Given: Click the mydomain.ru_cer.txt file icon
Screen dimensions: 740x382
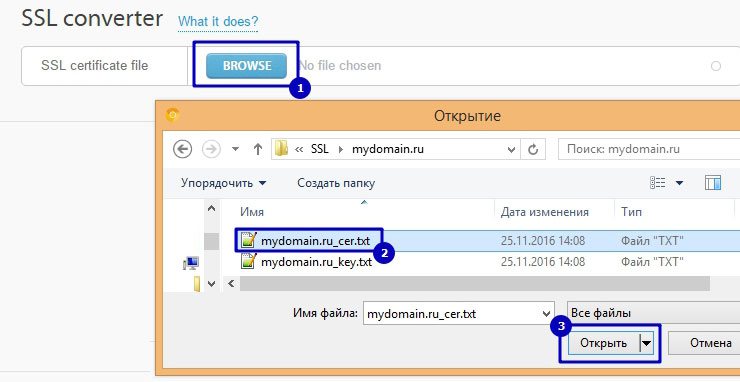Looking at the screenshot, I should (249, 240).
